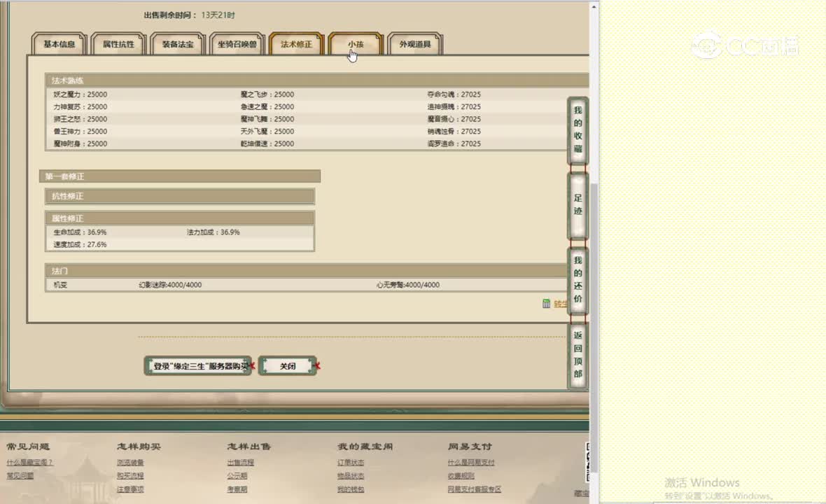Click the 法术熟练 section header

tap(316, 80)
